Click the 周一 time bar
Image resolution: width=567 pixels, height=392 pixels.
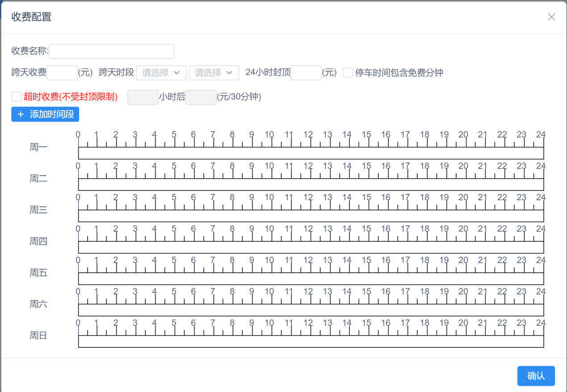[x=311, y=153]
